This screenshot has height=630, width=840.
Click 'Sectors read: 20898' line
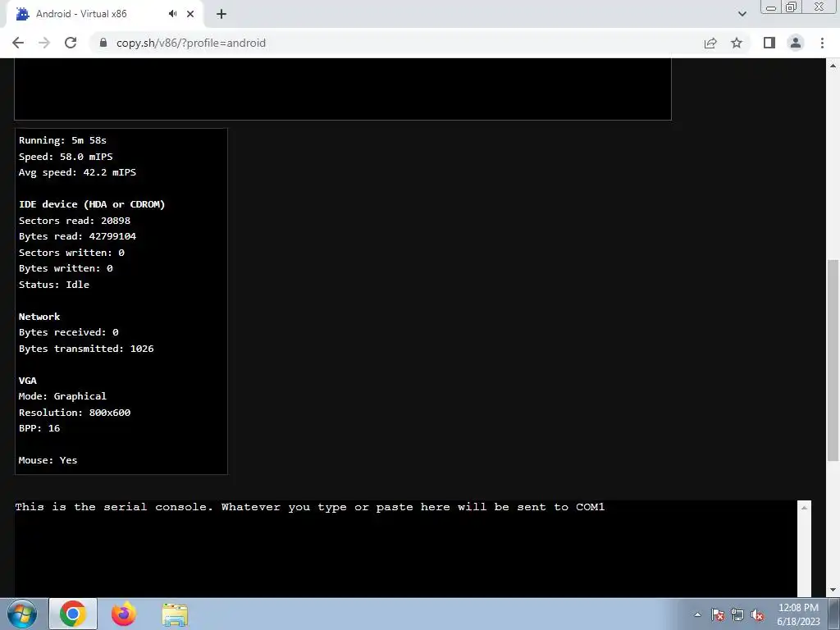pyautogui.click(x=75, y=220)
